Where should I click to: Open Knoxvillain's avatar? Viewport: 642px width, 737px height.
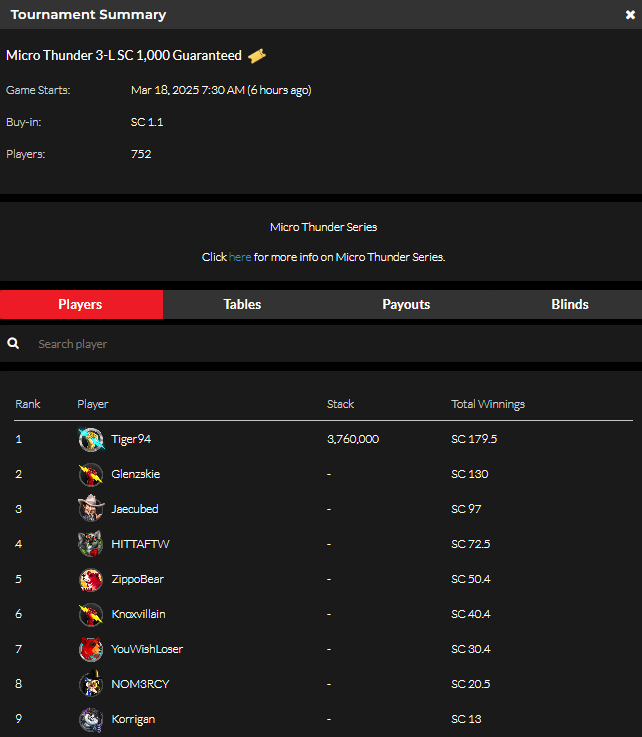pyautogui.click(x=91, y=614)
